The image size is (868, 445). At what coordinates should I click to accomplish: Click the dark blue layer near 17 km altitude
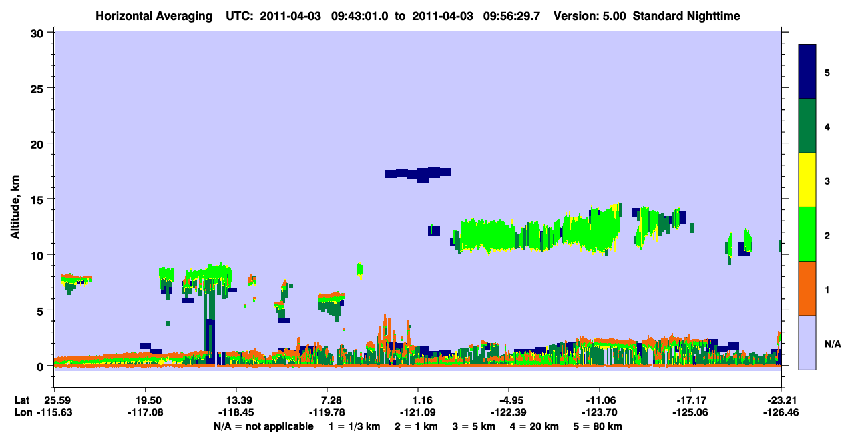tap(418, 174)
